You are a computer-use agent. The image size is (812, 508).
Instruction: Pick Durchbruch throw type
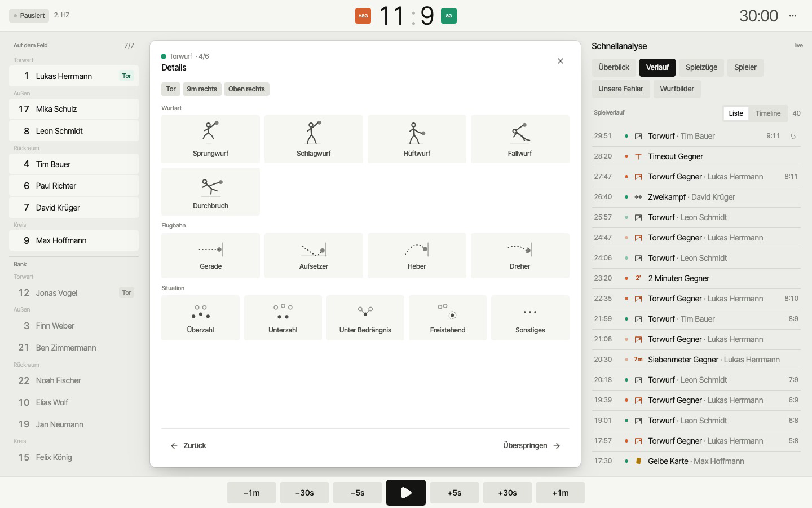(210, 191)
